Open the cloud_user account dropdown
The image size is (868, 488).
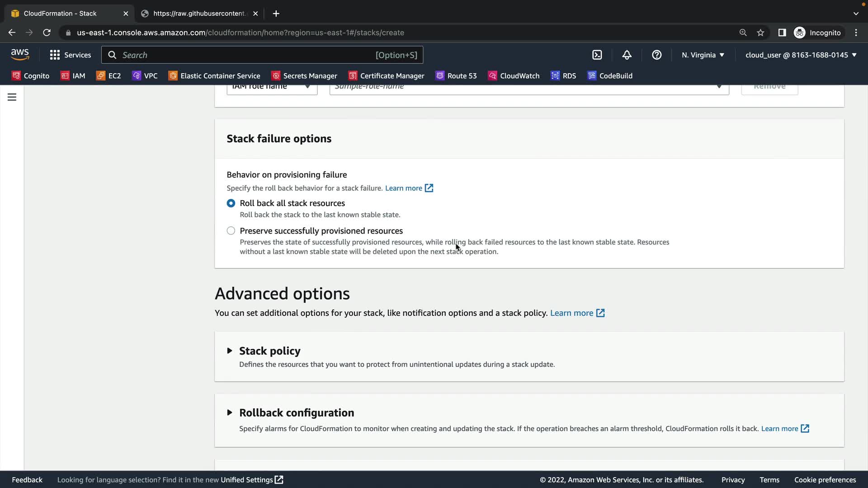click(801, 55)
